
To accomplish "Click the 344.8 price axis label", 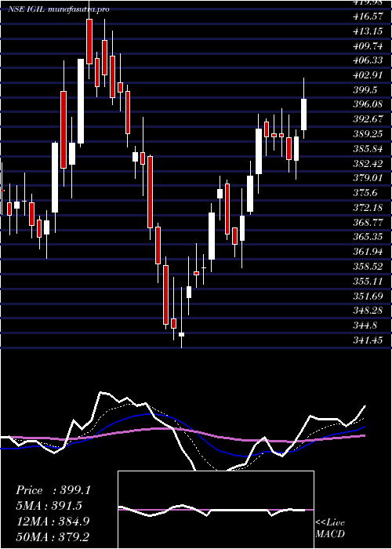I will (x=366, y=325).
